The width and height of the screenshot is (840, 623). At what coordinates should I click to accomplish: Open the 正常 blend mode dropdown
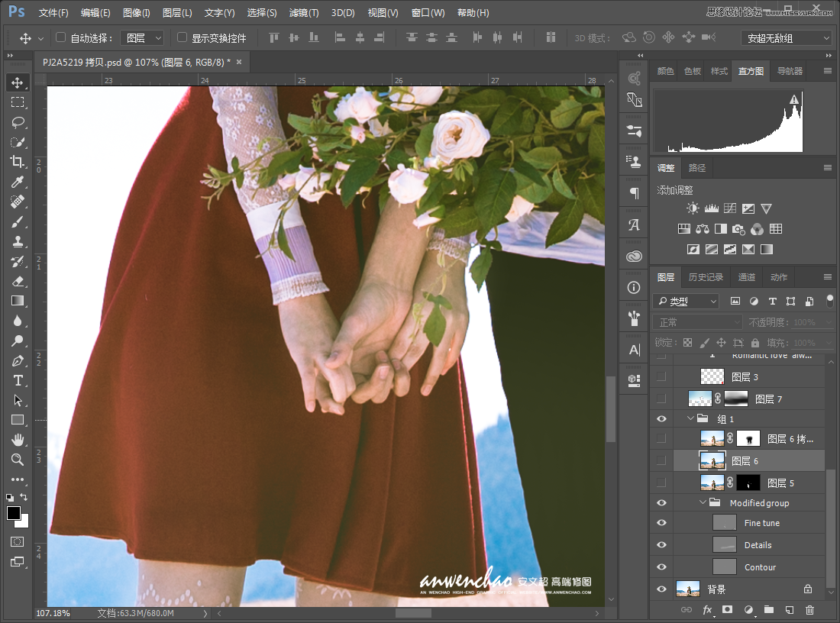(697, 322)
